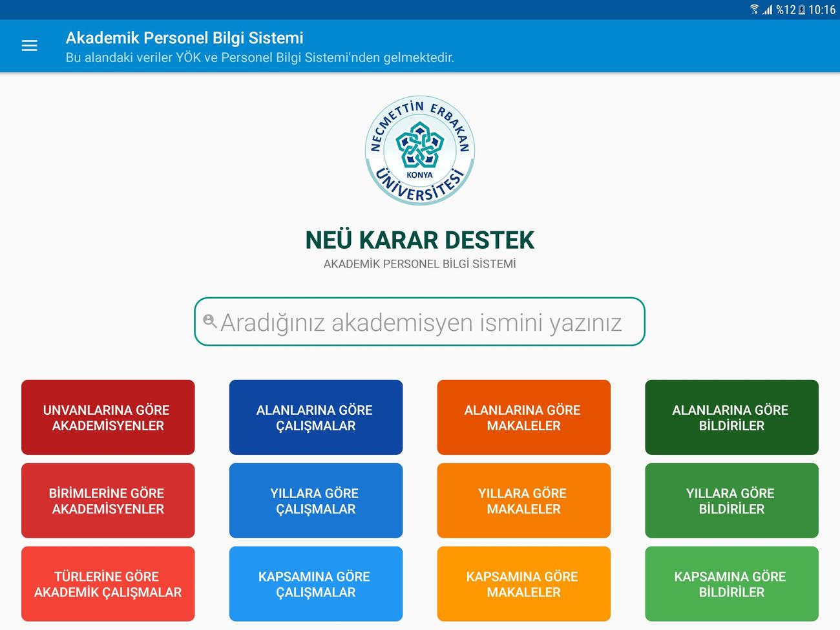This screenshot has width=840, height=630.
Task: Open Birimlerine Göre Akademisyenler
Action: tap(108, 501)
